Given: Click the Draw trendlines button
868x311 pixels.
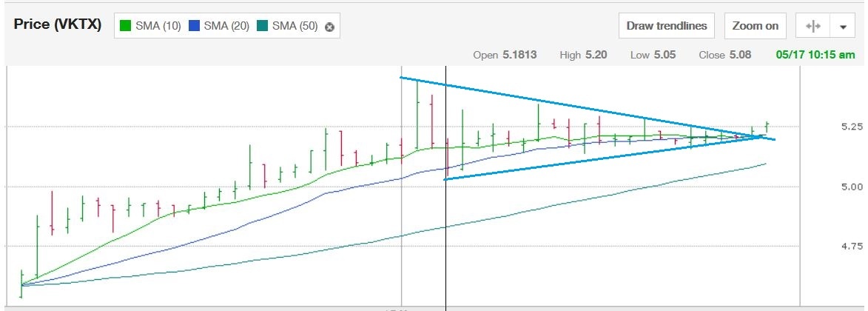Looking at the screenshot, I should [x=667, y=26].
